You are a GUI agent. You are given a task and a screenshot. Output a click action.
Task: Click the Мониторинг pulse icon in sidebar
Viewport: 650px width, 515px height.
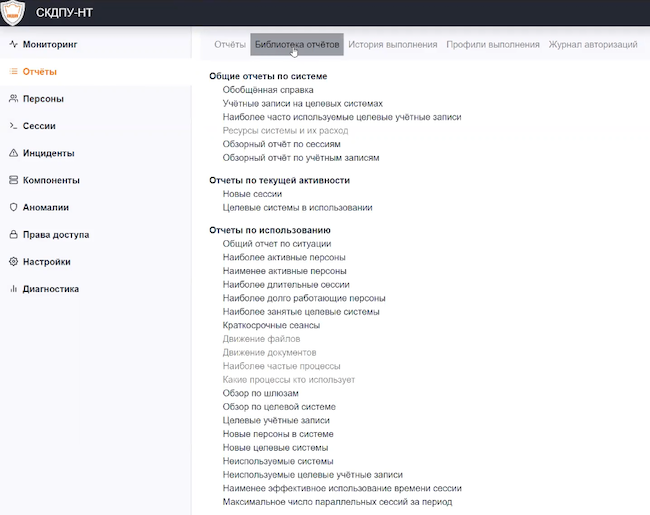click(x=13, y=45)
